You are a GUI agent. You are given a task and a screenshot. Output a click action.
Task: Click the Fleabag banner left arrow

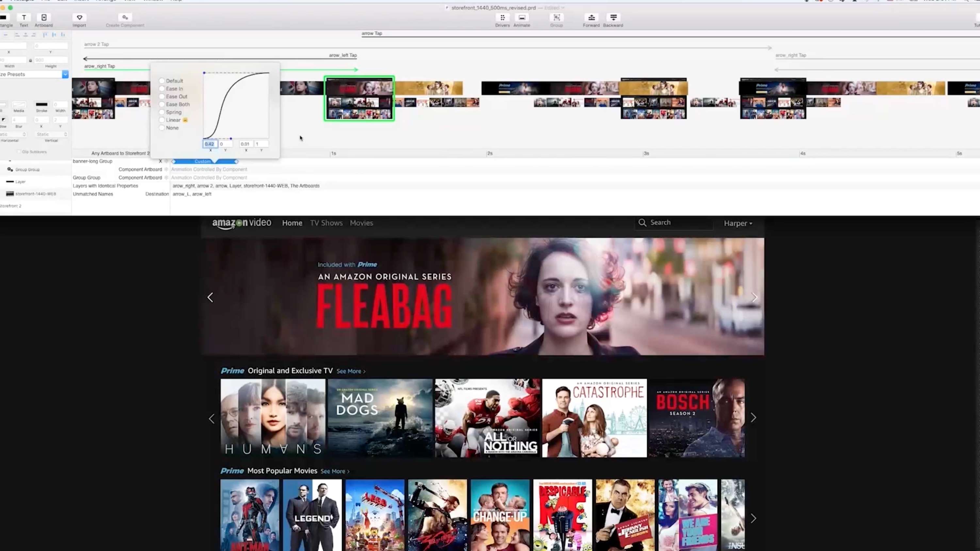[210, 297]
